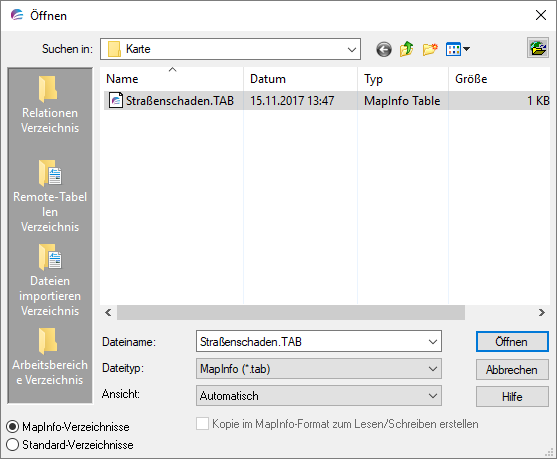The width and height of the screenshot is (557, 459).
Task: Open the Arbeitsbereiche Verzeichnis shortcut
Action: 50,357
